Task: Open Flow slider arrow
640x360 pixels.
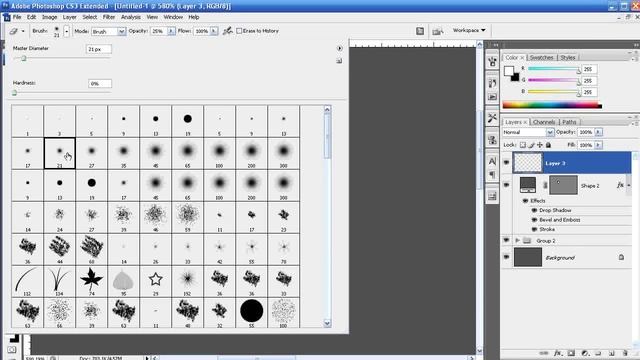Action: 214,31
